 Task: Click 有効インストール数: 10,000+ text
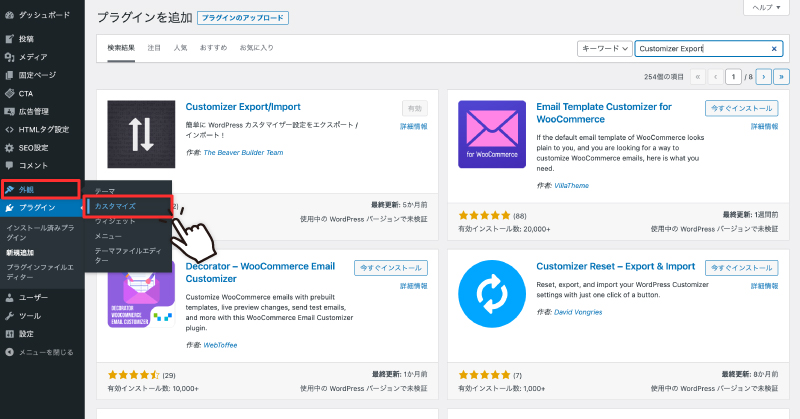[x=153, y=389]
